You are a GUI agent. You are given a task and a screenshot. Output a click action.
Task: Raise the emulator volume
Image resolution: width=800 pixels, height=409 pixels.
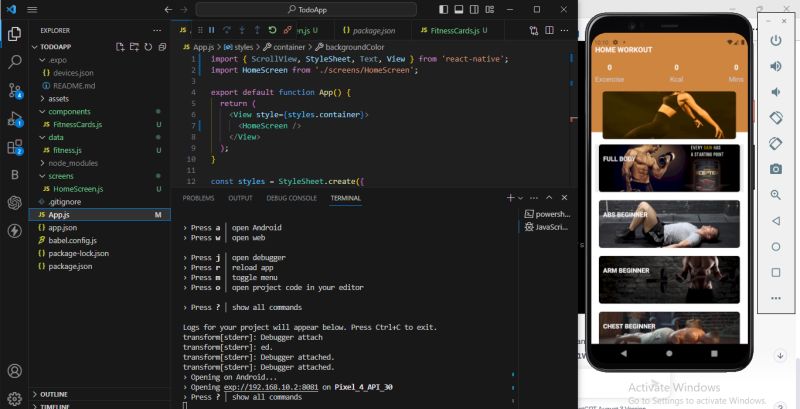[776, 66]
